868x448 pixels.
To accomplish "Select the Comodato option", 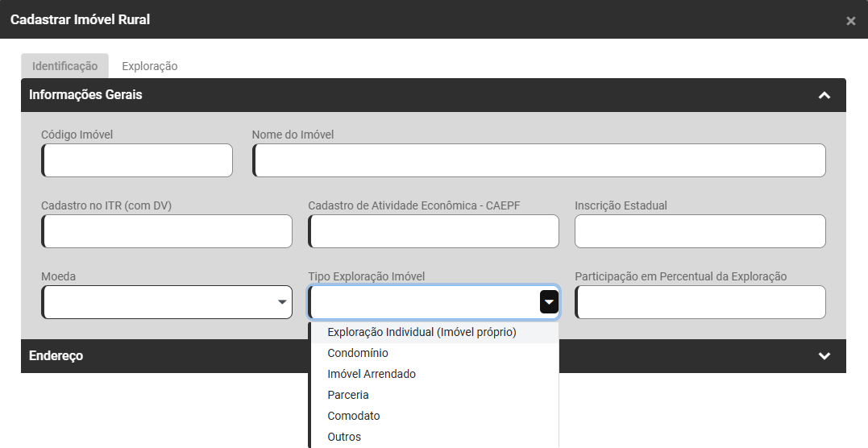I will 354,416.
